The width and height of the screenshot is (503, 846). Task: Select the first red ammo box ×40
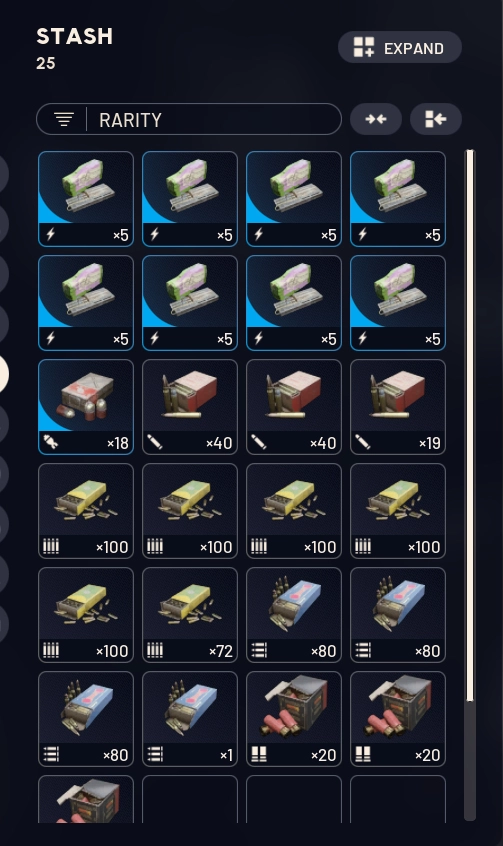(190, 407)
